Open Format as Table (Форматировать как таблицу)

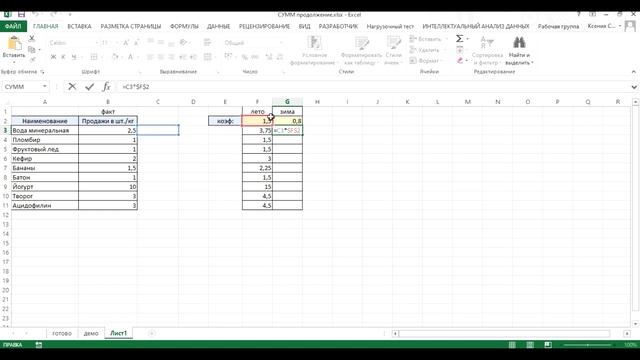click(x=361, y=51)
